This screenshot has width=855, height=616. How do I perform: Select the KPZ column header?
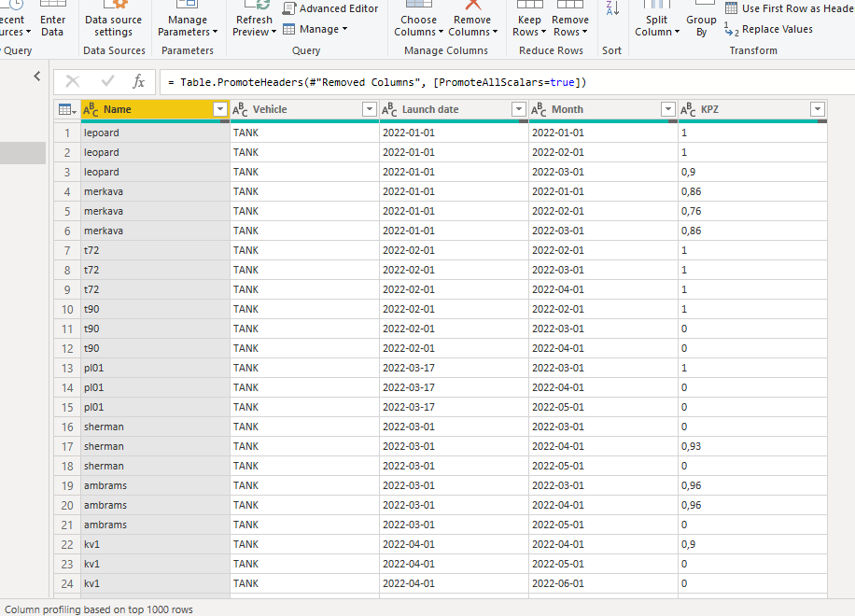(752, 109)
